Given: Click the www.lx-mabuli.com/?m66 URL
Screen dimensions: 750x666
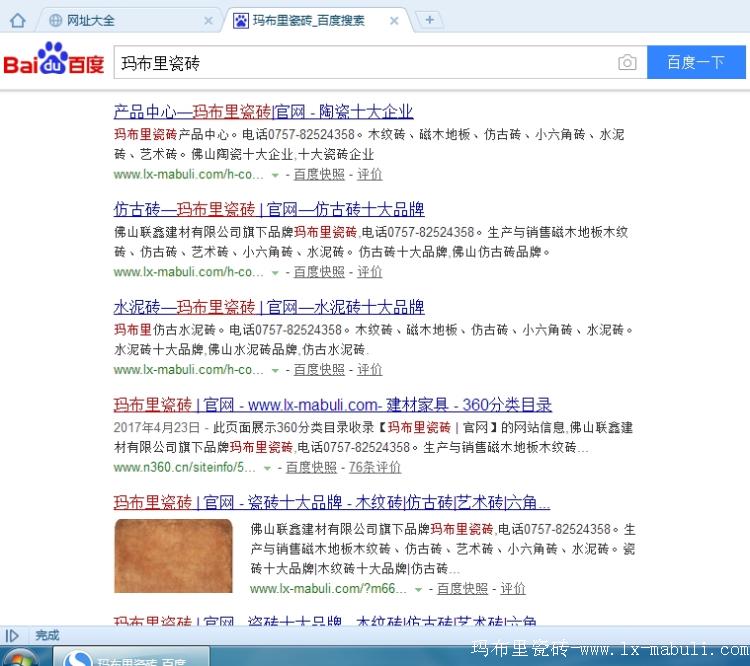Looking at the screenshot, I should coord(328,589).
